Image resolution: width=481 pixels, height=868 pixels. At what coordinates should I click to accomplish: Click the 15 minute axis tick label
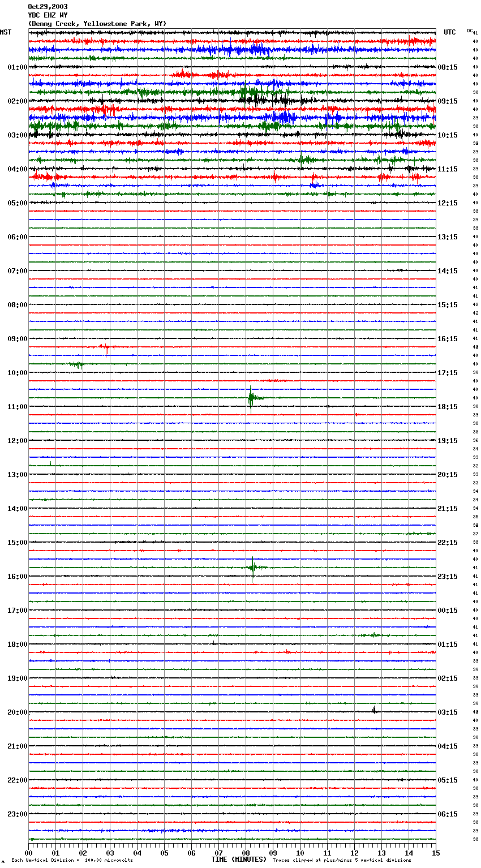pos(436,853)
